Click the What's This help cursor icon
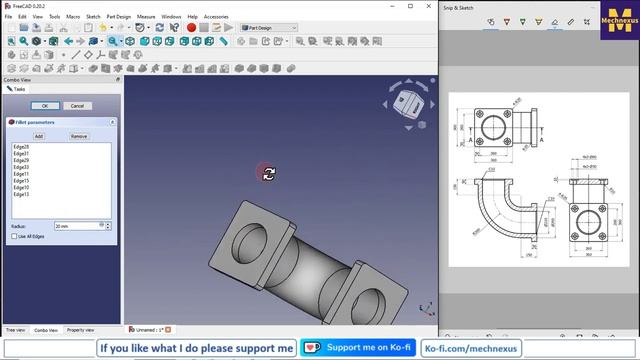The width and height of the screenshot is (640, 360). [x=174, y=28]
